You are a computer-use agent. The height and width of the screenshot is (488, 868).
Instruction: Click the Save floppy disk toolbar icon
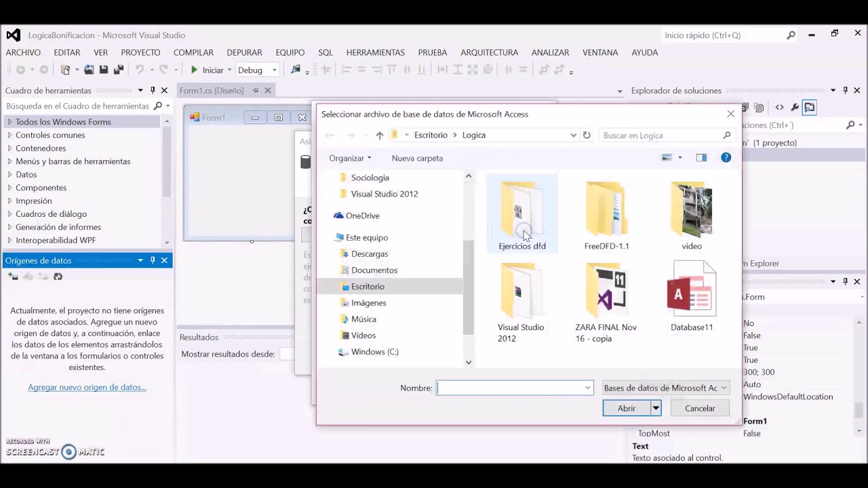104,70
